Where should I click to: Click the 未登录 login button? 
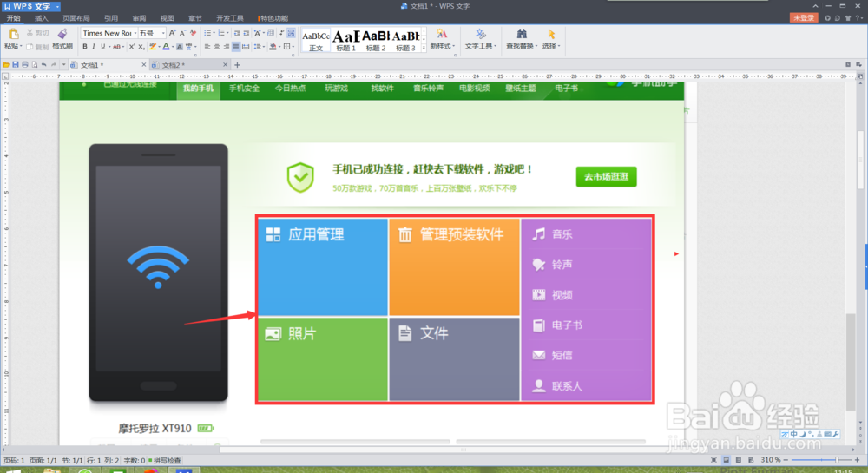point(804,17)
